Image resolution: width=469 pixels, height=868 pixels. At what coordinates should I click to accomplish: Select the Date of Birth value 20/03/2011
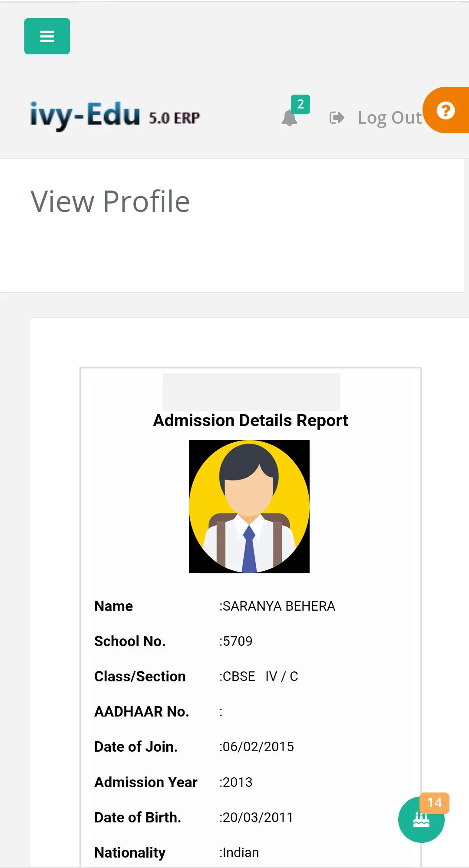tap(258, 817)
